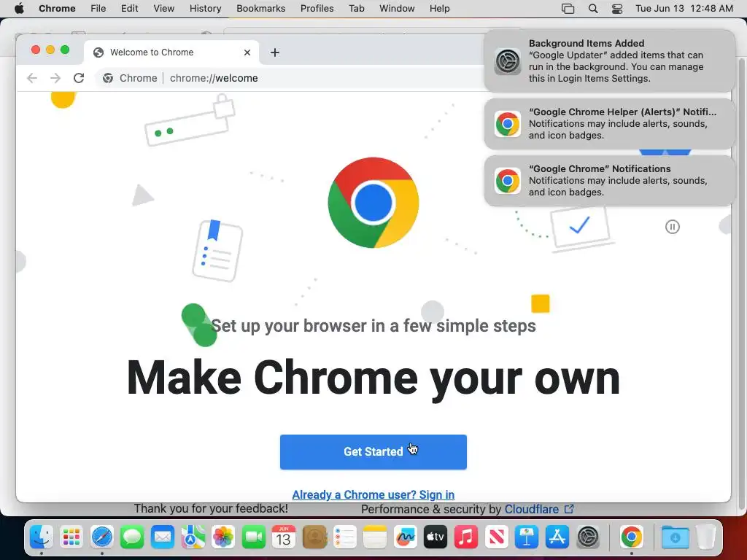This screenshot has width=747, height=560.
Task: Open the Cloudflare link
Action: pos(539,509)
